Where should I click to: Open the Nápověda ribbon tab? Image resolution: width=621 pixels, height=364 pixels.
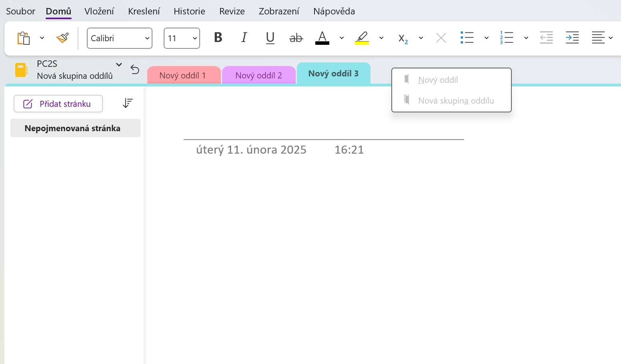click(334, 11)
